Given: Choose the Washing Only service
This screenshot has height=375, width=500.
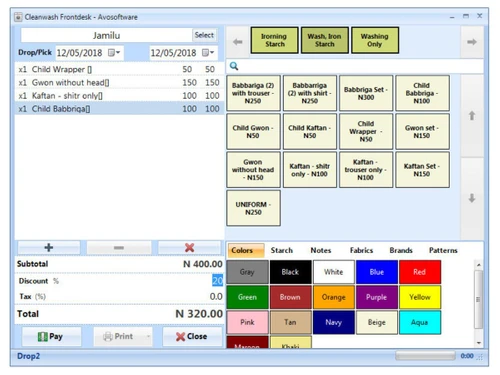Looking at the screenshot, I should point(375,40).
